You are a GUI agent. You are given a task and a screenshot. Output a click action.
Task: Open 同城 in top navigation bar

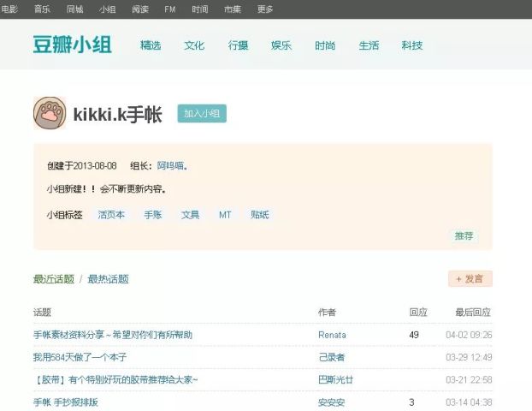tap(74, 9)
